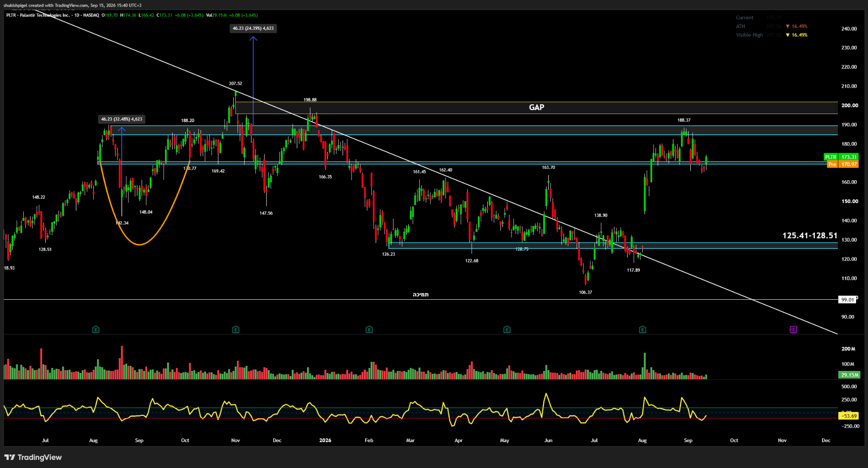Viewport: 868px width, 468px height.
Task: Click the purple upcoming earnings E marker
Action: pyautogui.click(x=793, y=329)
